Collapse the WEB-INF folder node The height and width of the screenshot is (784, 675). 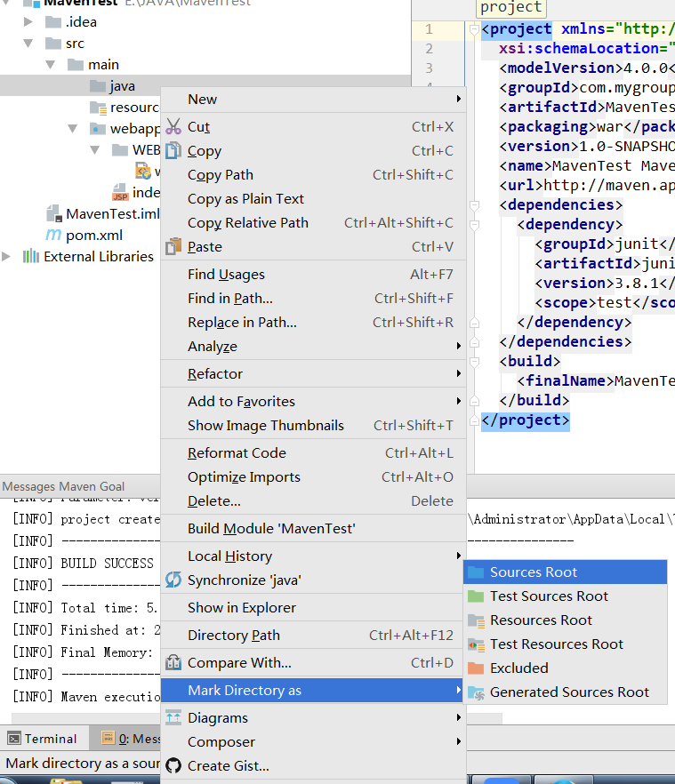point(94,149)
